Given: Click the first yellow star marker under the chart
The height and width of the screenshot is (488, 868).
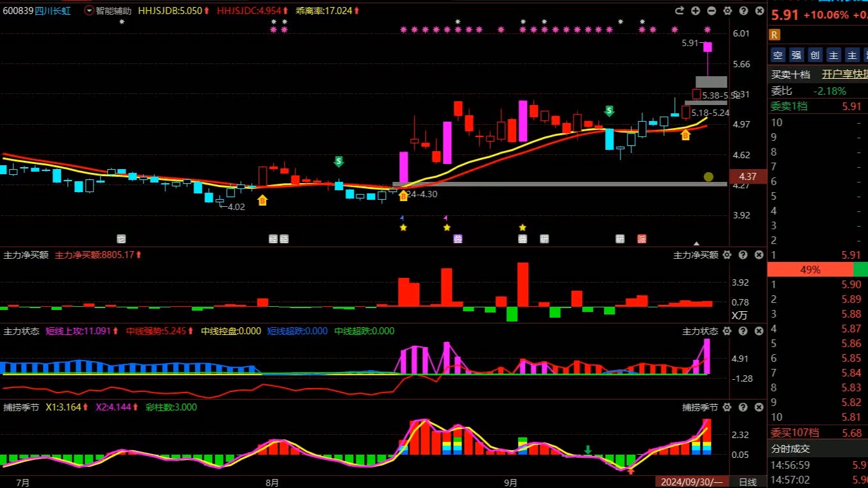Looking at the screenshot, I should coord(403,227).
